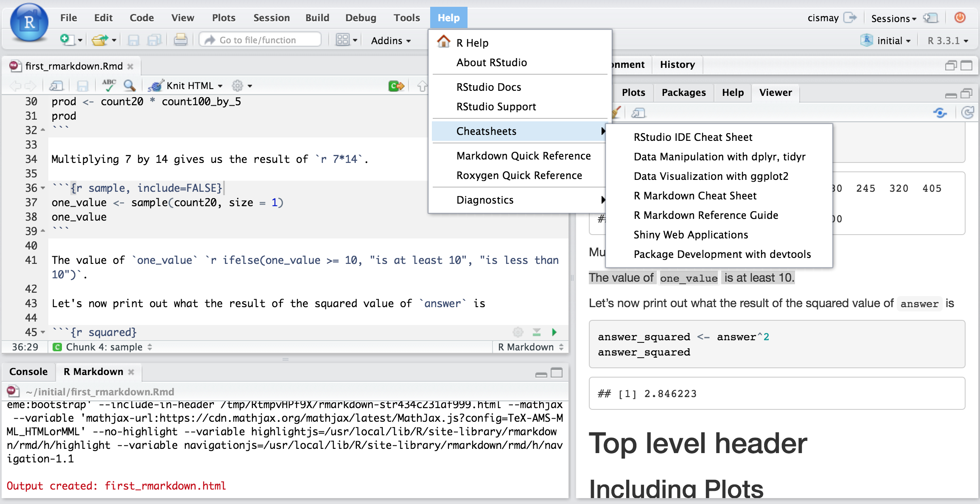Click the C++ source icon in toolbar

396,86
